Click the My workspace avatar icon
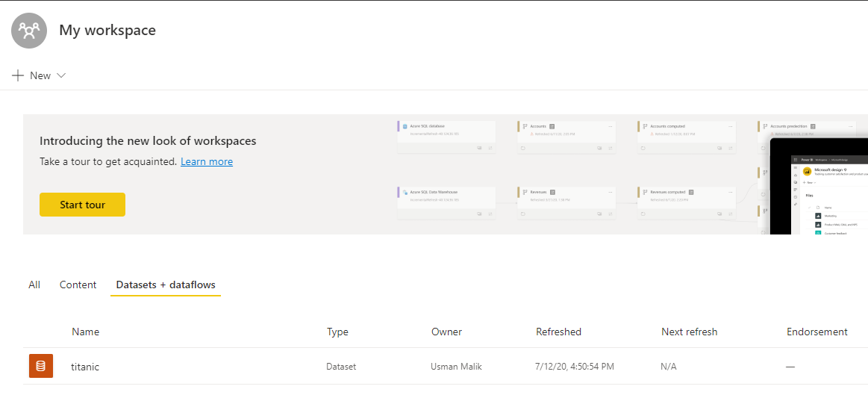This screenshot has height=401, width=868. (30, 31)
